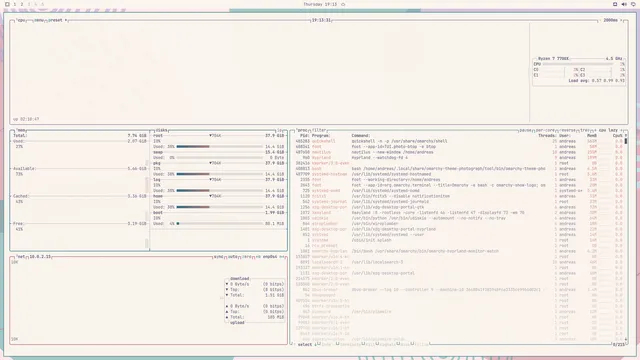Open the rightmost system tray icon
The width and height of the screenshot is (640, 360).
pos(633,4)
